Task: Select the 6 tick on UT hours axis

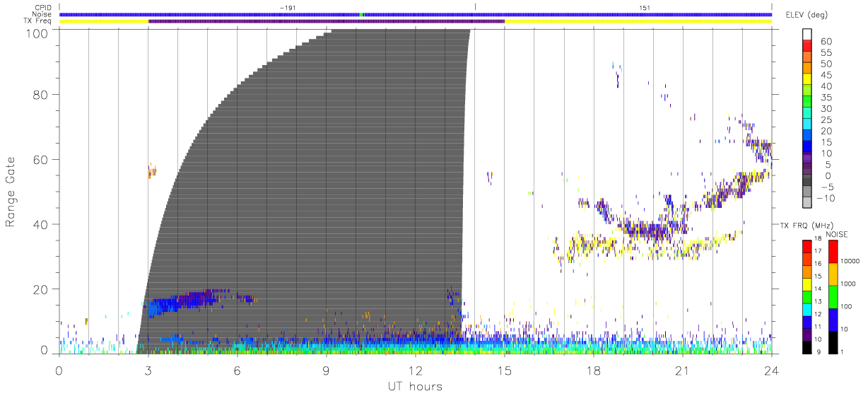Action: [x=237, y=371]
